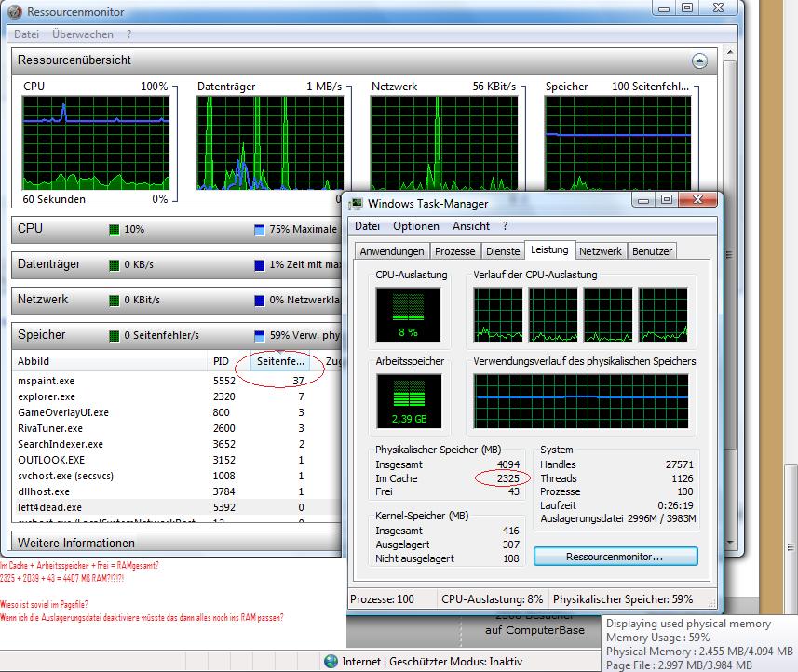798x672 pixels.
Task: Expand the CPU section bar
Action: tap(176, 229)
